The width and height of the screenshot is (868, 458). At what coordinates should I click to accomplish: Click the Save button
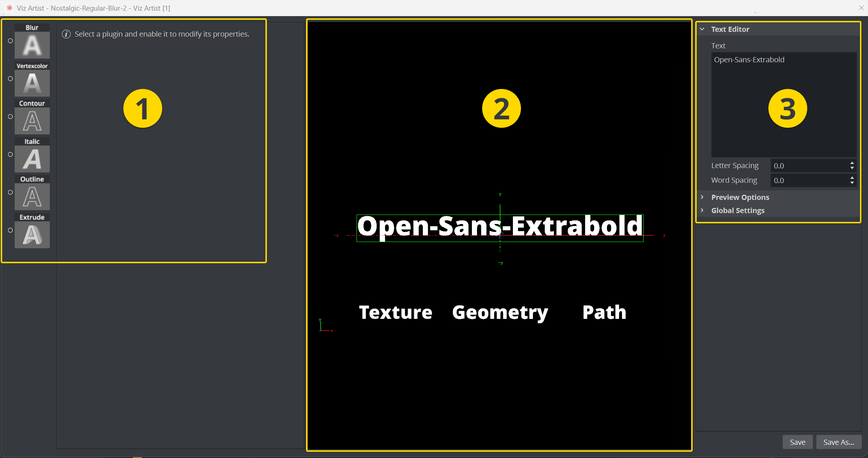click(x=797, y=442)
